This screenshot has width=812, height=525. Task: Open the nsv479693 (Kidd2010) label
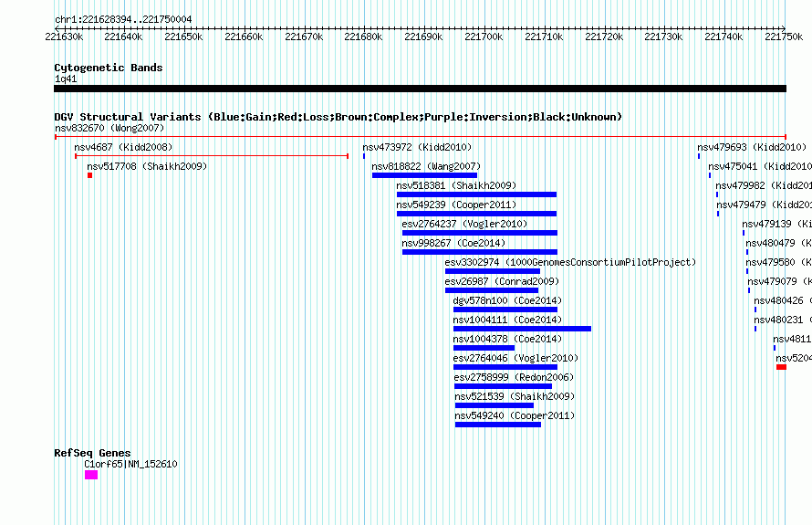coord(752,147)
